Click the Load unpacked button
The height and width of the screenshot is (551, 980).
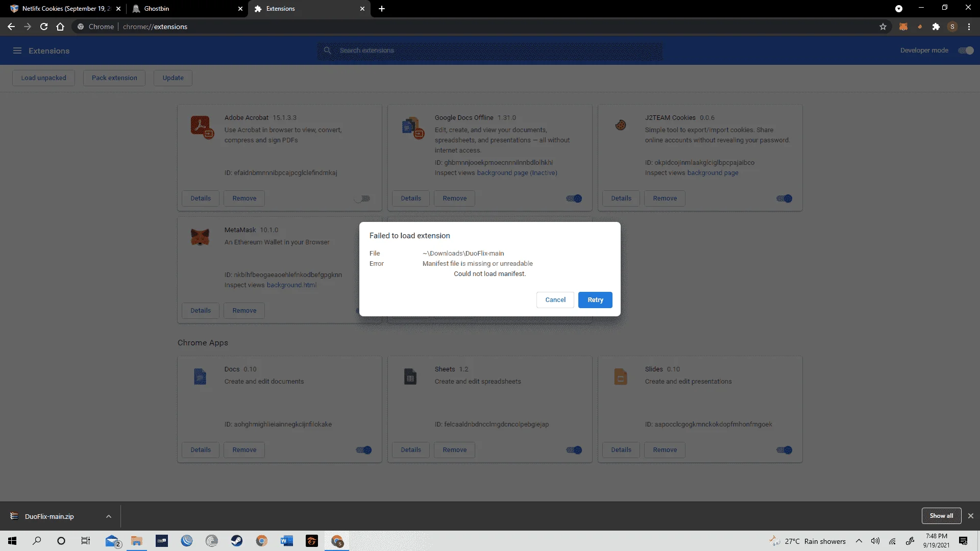point(43,78)
